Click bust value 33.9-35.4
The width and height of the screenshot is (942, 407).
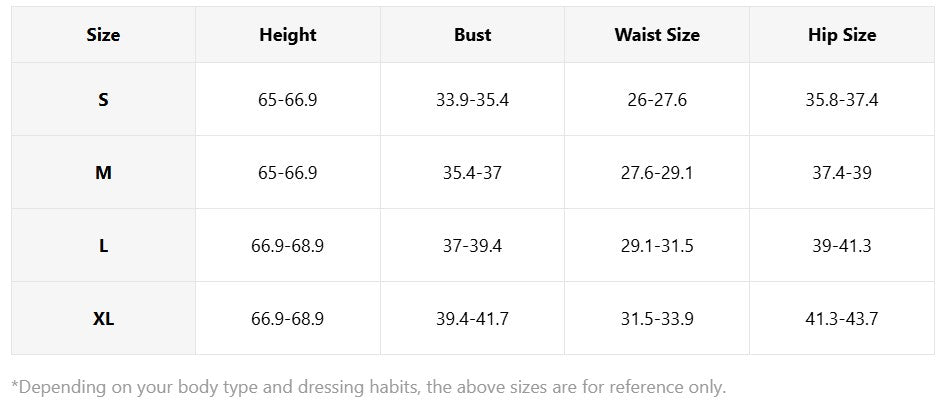[472, 100]
